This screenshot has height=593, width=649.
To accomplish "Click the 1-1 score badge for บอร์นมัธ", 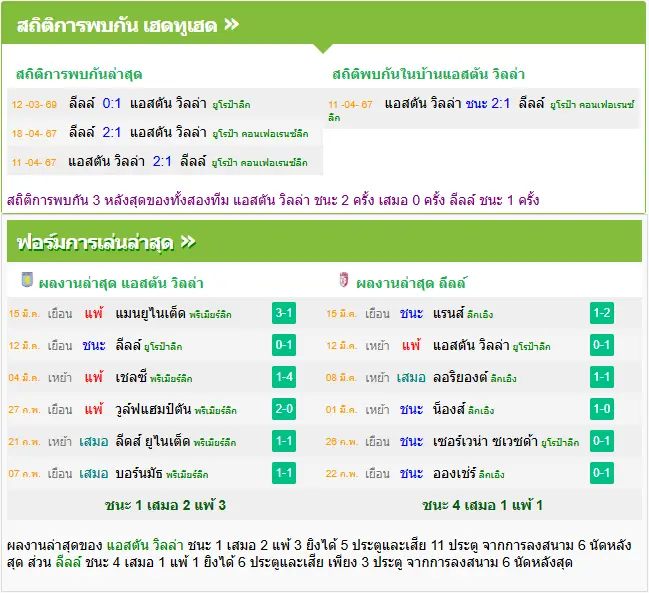I will point(284,473).
